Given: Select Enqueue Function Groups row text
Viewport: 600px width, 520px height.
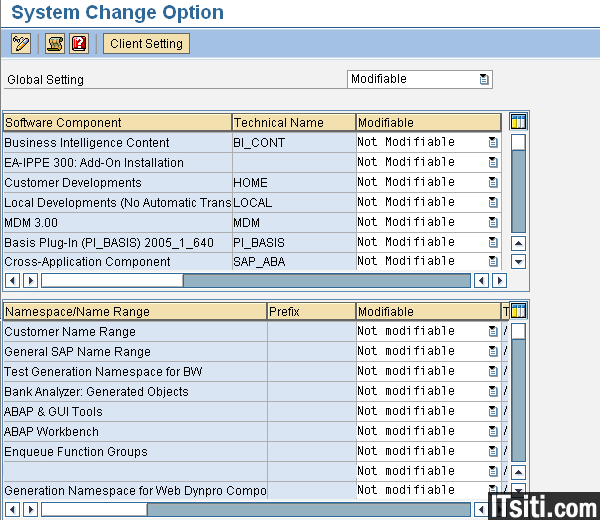Looking at the screenshot, I should (76, 452).
